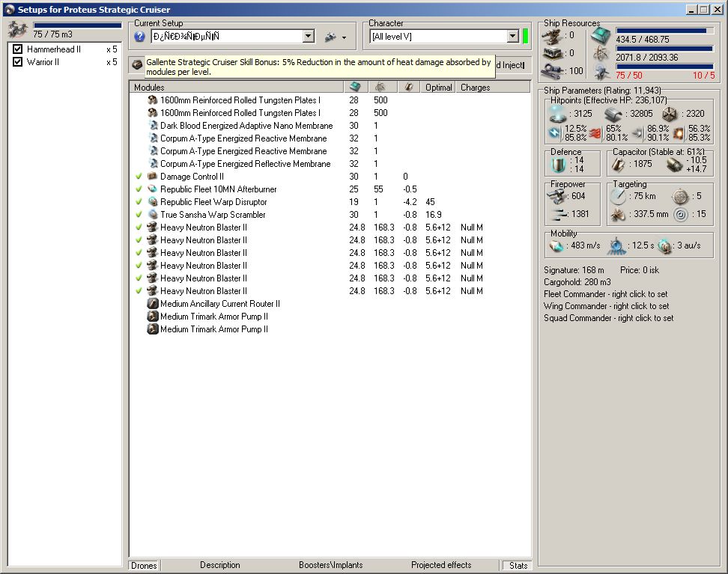This screenshot has width=728, height=574.
Task: Click Wing Commander - right click to set
Action: pos(607,306)
